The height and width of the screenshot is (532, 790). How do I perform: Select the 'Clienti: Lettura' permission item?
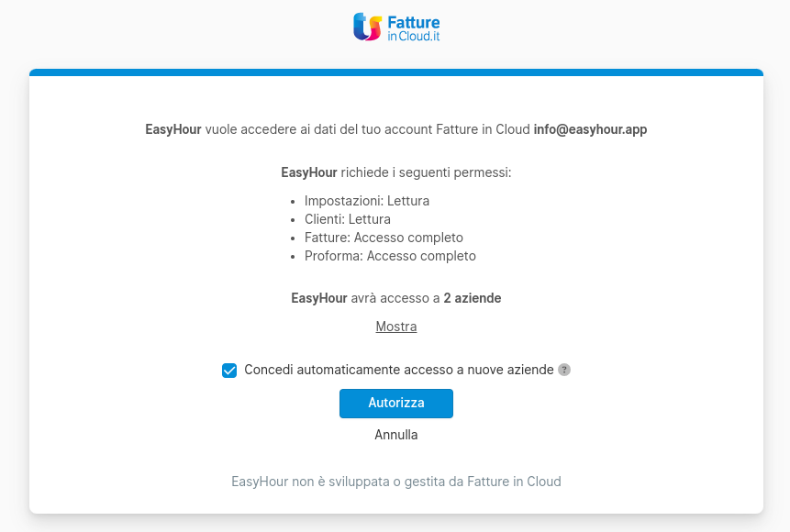[x=348, y=219]
